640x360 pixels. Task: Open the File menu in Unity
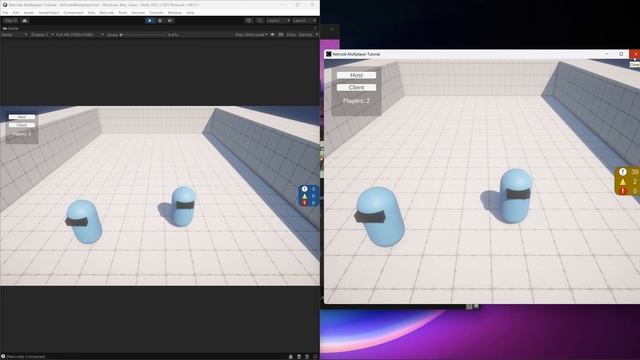5,13
